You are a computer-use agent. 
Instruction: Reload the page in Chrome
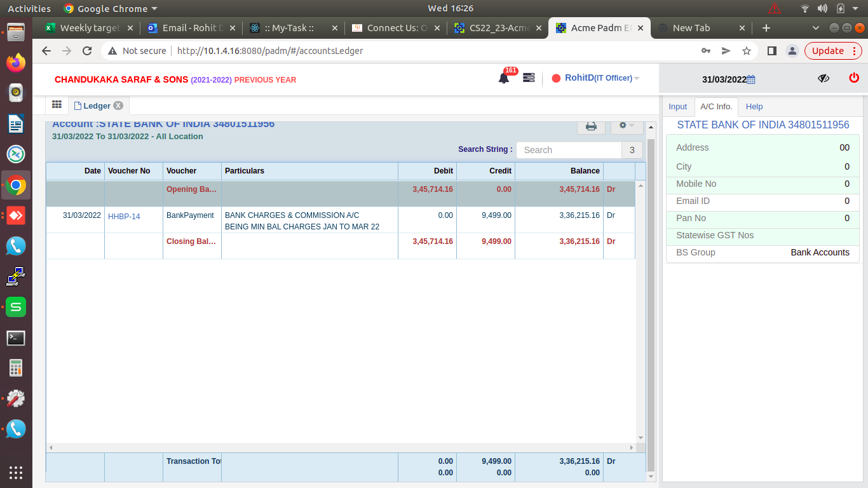point(87,51)
